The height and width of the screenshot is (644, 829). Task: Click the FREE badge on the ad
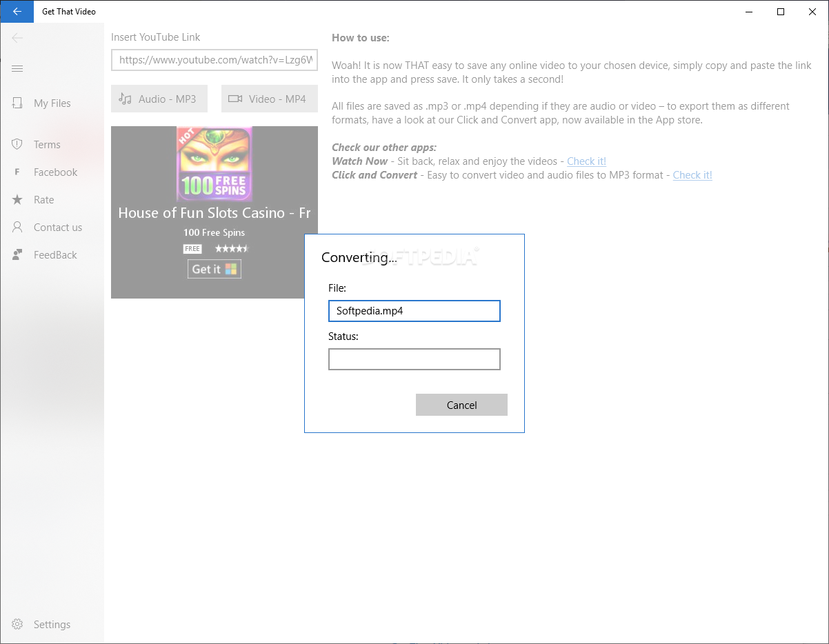[192, 248]
